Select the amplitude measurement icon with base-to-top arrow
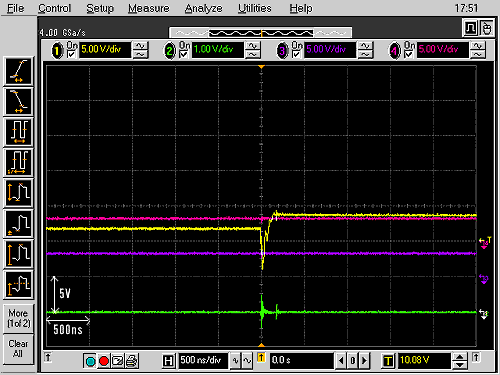Screen dimensions: 500x375 click(19, 193)
